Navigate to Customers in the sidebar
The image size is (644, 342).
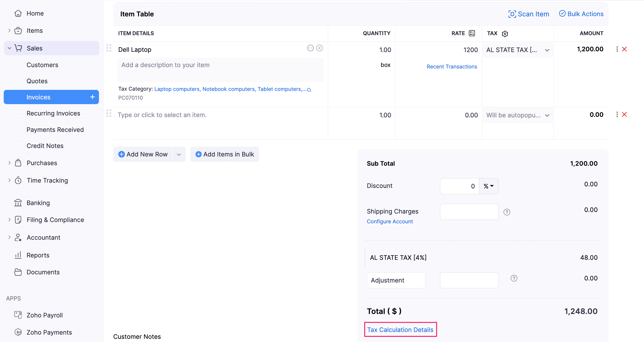pyautogui.click(x=42, y=65)
